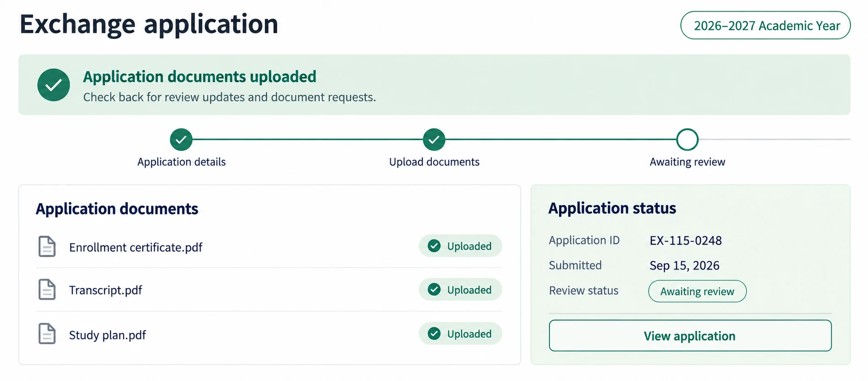The image size is (868, 381).
Task: Click the Application status section heading
Action: (x=612, y=209)
